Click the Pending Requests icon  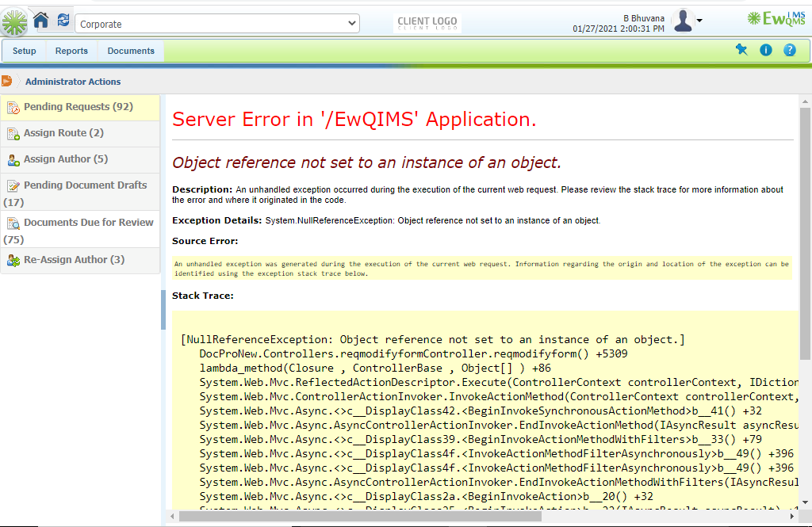13,108
